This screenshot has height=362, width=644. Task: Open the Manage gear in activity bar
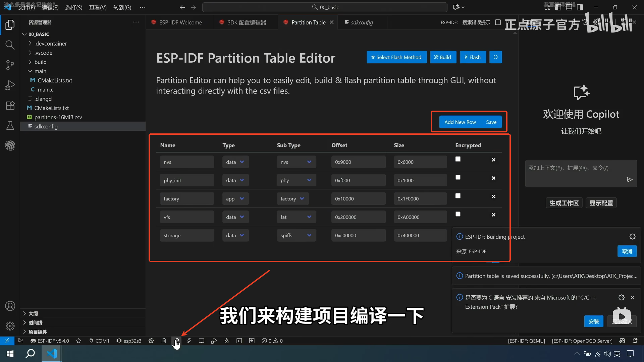click(x=10, y=326)
